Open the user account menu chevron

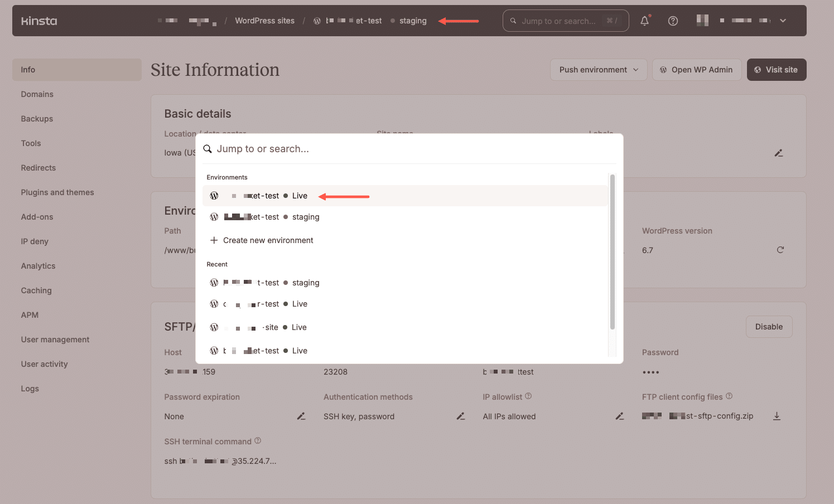(x=783, y=21)
